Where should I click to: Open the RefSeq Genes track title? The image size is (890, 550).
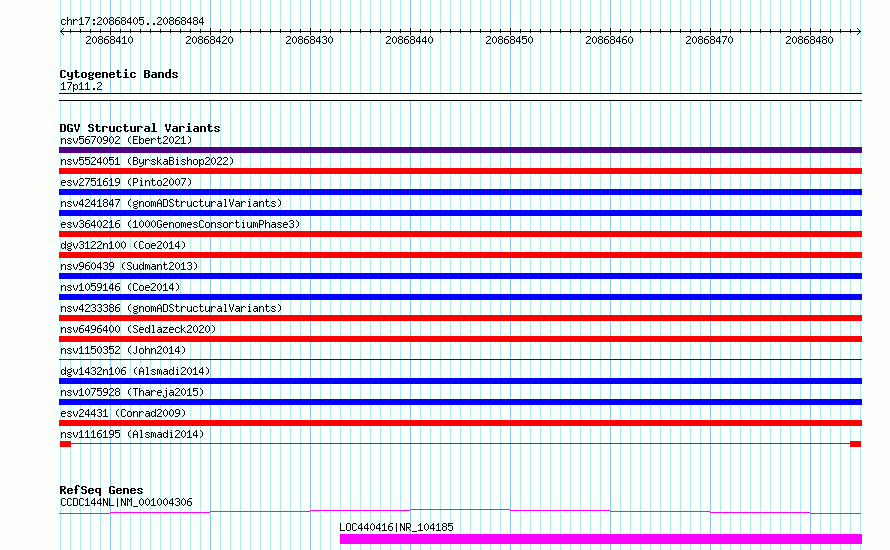(101, 490)
